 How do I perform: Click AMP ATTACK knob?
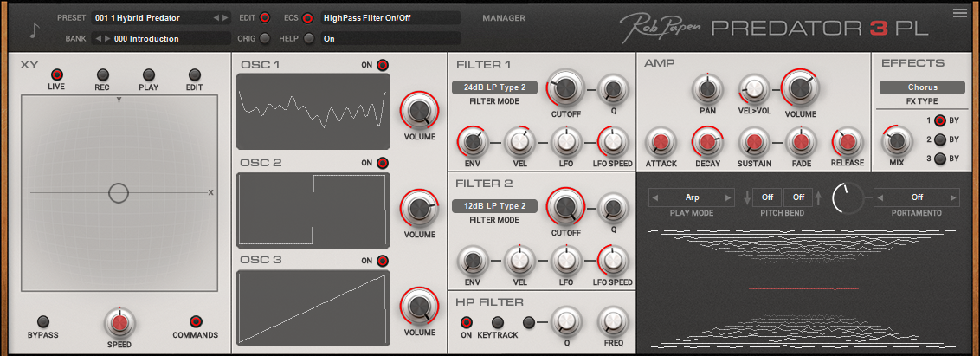pos(660,141)
